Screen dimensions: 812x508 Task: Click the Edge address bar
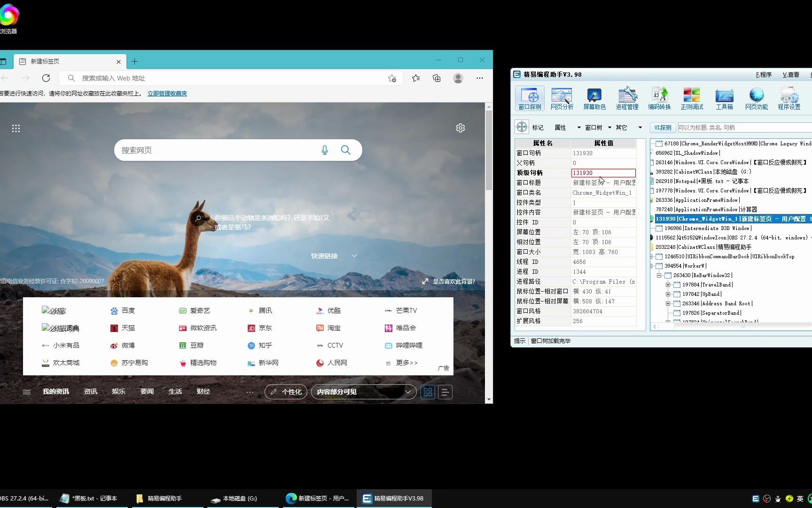[230, 78]
